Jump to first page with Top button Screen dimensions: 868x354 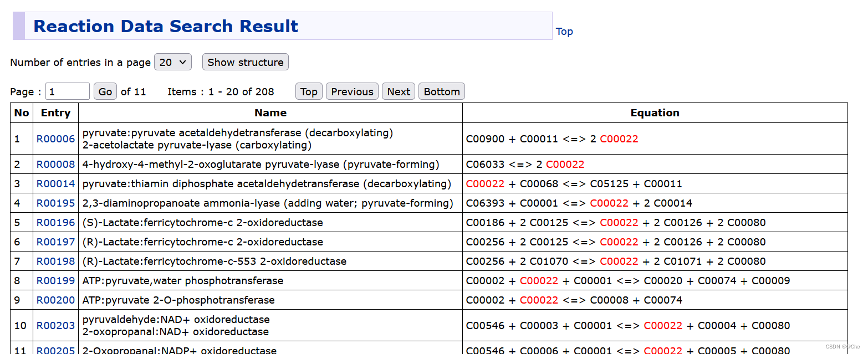tap(309, 91)
